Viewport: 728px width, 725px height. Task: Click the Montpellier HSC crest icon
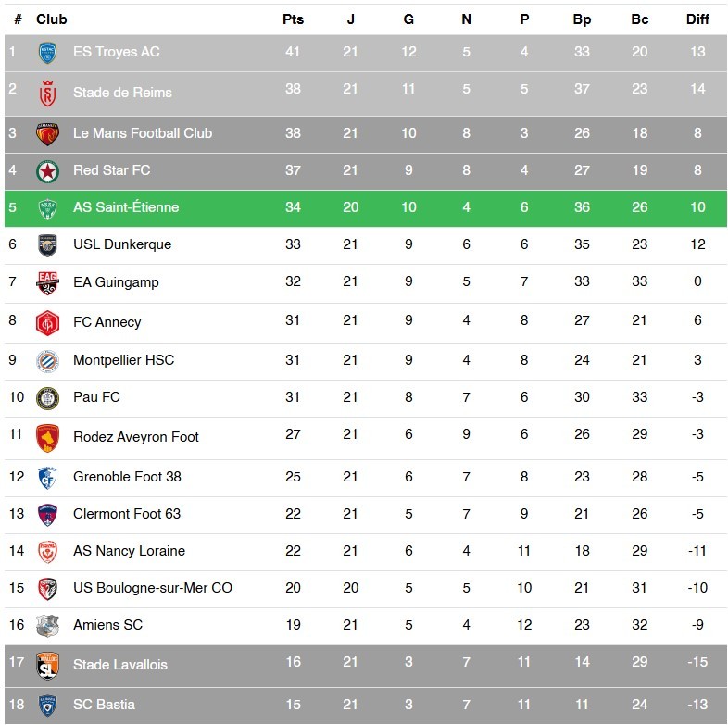pos(47,360)
